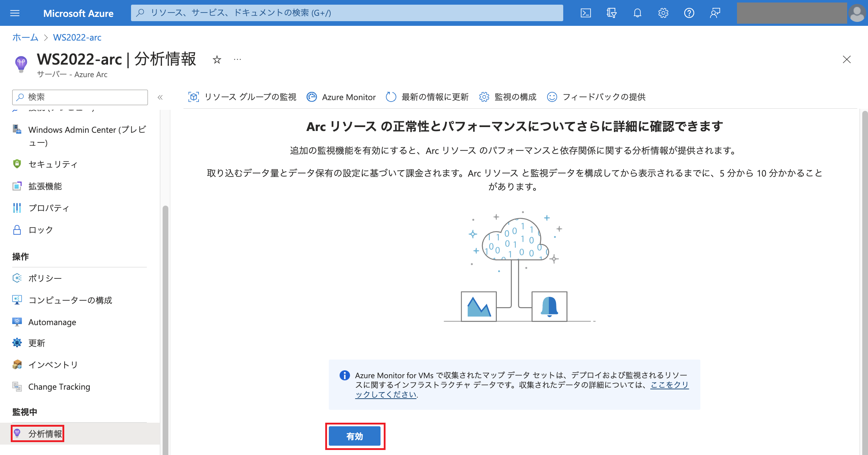Viewport: 868px width, 455px height.
Task: Click the 操作 section heading
Action: [20, 257]
